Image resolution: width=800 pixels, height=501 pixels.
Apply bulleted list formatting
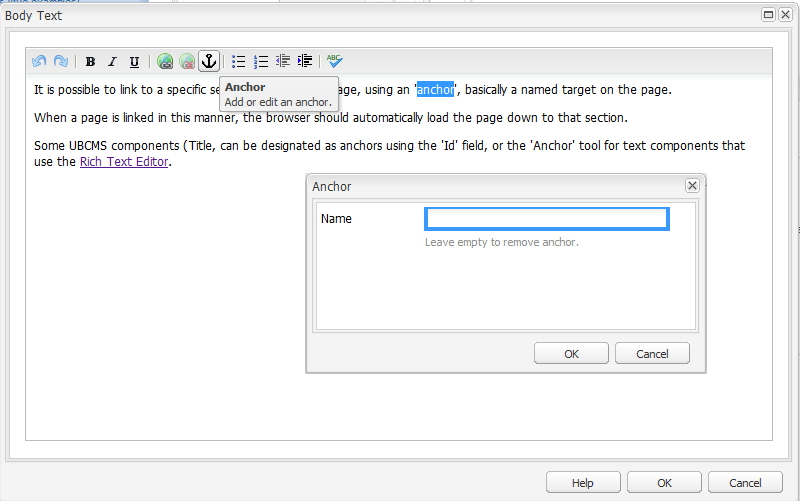[x=239, y=62]
